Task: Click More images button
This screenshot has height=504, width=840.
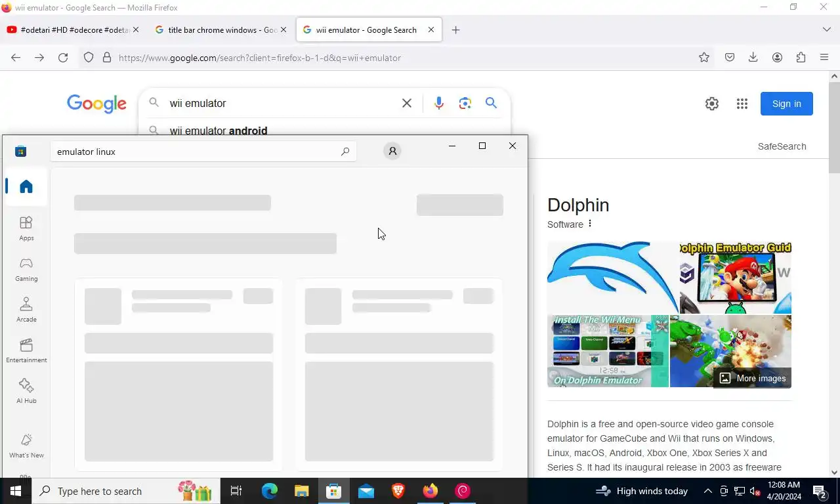Action: [752, 378]
